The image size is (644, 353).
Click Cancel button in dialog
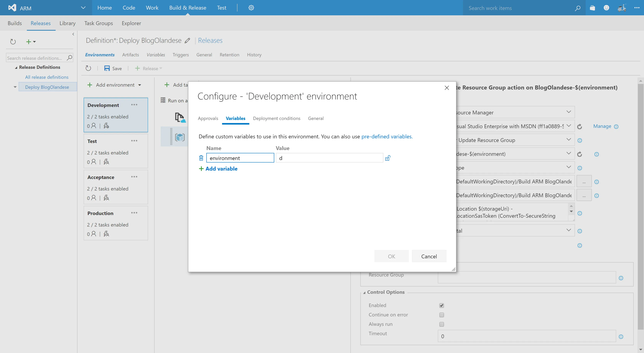pyautogui.click(x=429, y=256)
